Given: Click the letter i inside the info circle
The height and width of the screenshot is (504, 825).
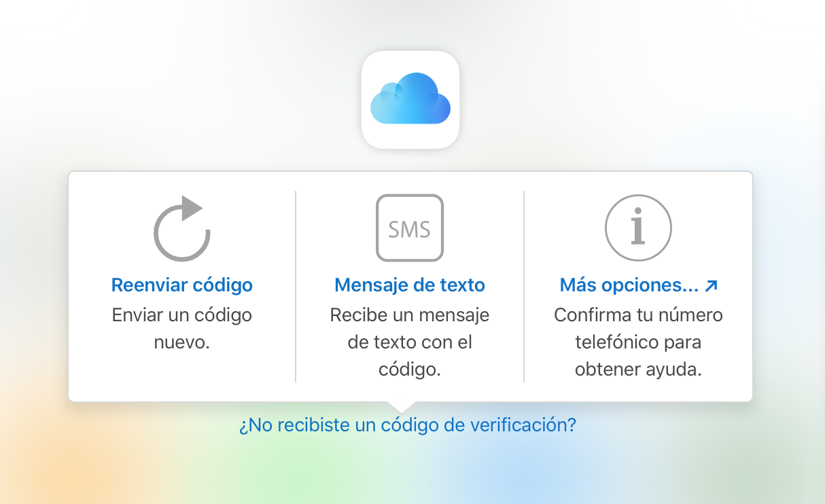Looking at the screenshot, I should pyautogui.click(x=638, y=229).
